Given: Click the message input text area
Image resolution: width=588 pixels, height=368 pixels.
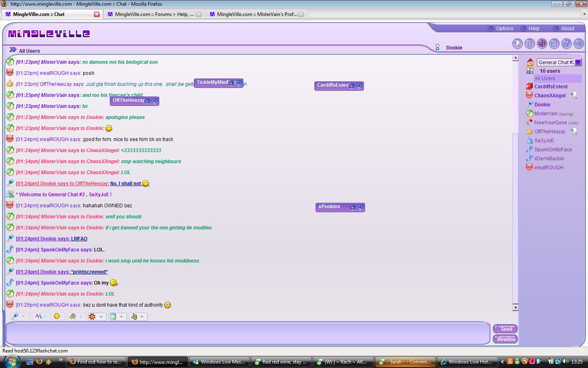Looking at the screenshot, I should tap(247, 333).
